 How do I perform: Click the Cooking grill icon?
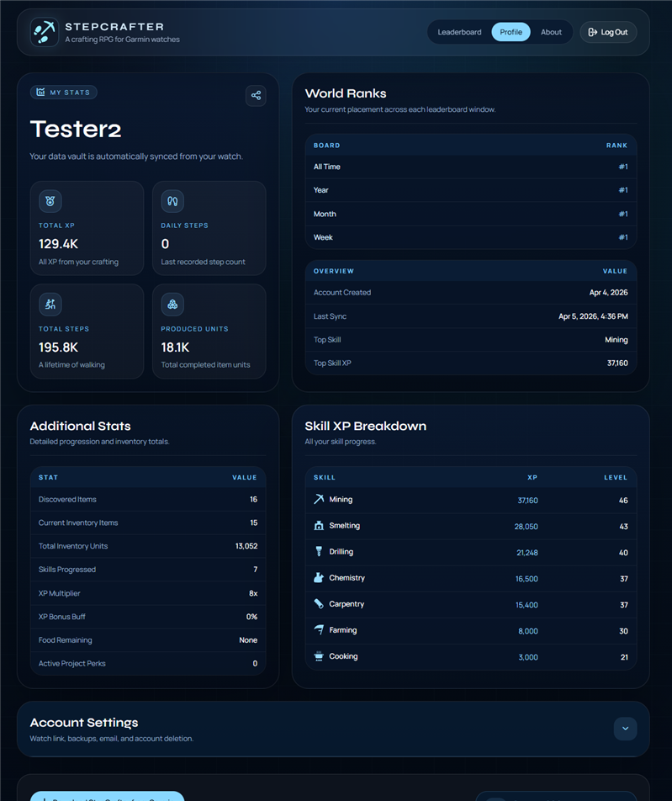pyautogui.click(x=319, y=656)
